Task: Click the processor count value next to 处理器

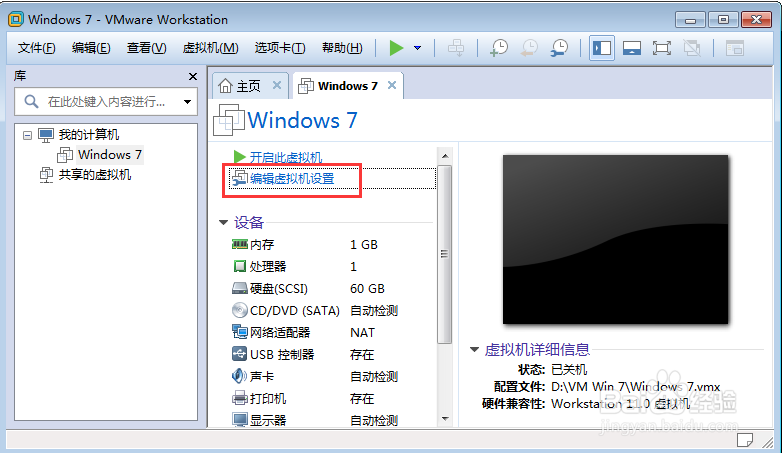Action: (x=353, y=266)
